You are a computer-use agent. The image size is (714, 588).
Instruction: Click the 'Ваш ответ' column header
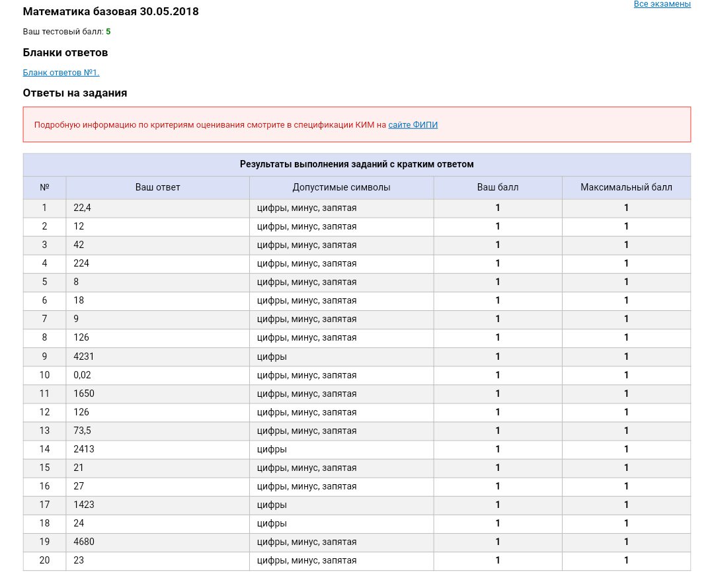[157, 187]
